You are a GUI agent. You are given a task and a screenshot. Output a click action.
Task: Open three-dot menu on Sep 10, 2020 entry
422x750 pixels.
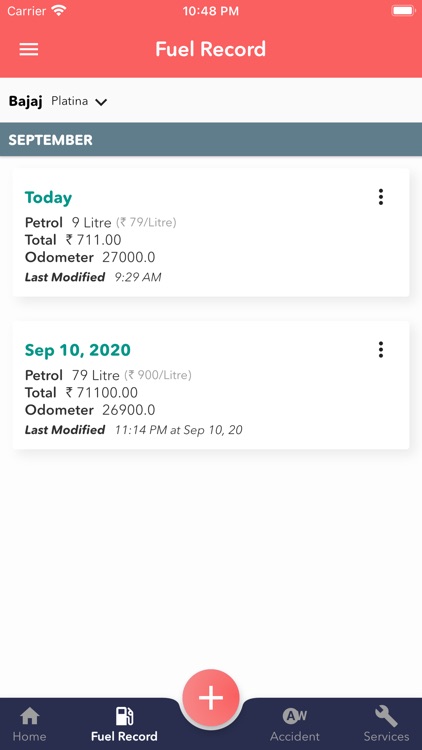point(381,350)
